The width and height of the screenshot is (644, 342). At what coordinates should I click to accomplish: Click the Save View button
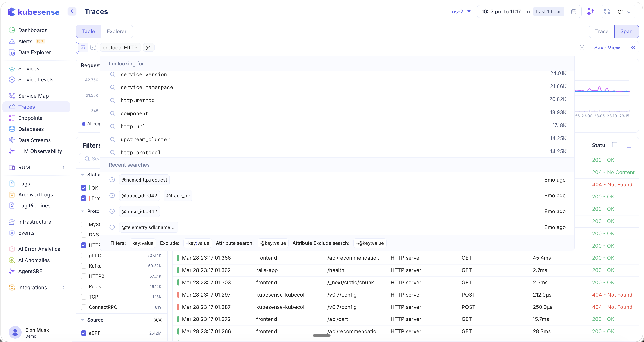(607, 47)
